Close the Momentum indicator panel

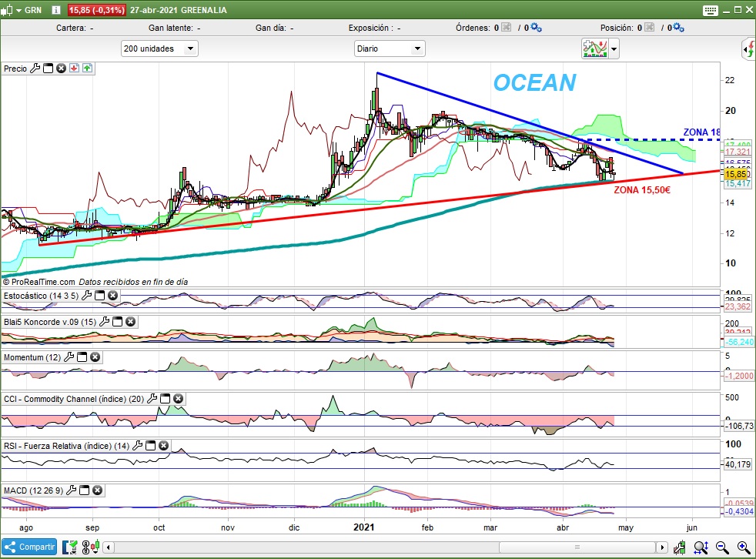tap(95, 357)
